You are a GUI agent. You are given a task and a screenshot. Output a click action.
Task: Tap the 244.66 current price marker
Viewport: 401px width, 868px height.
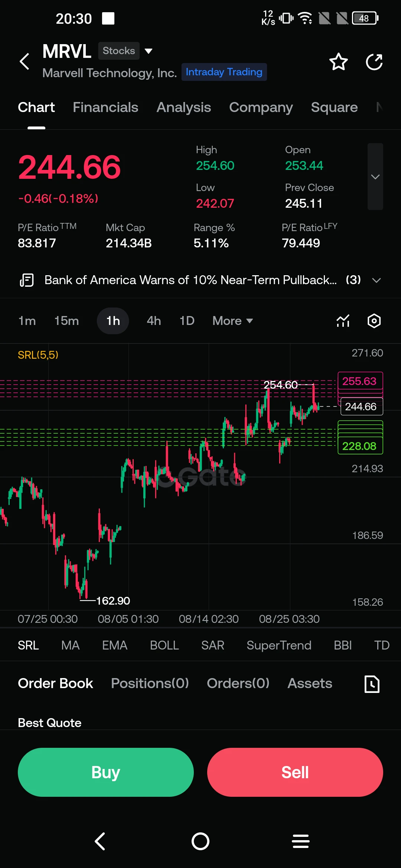click(x=362, y=407)
